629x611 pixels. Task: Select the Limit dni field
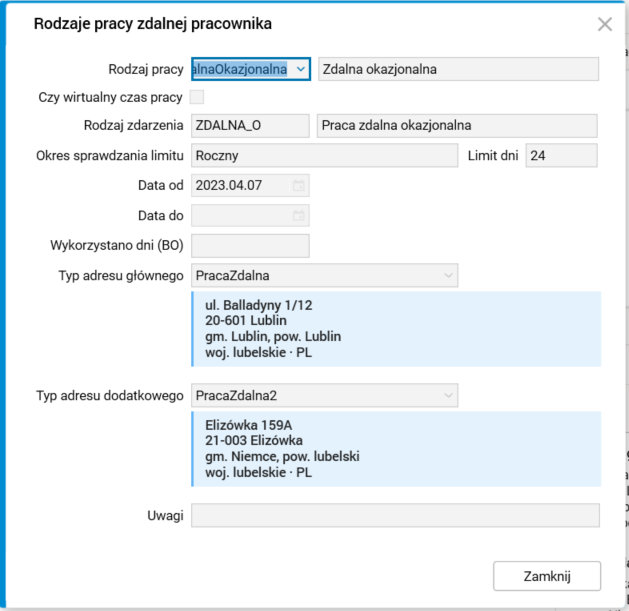561,155
